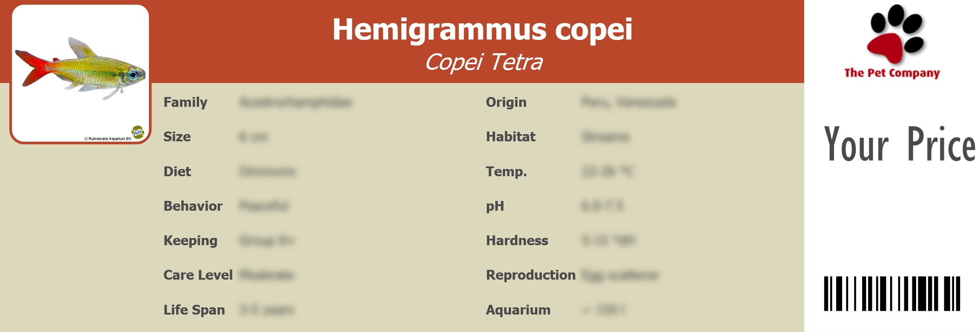
Task: Click the Behavior label
Action: 193,206
